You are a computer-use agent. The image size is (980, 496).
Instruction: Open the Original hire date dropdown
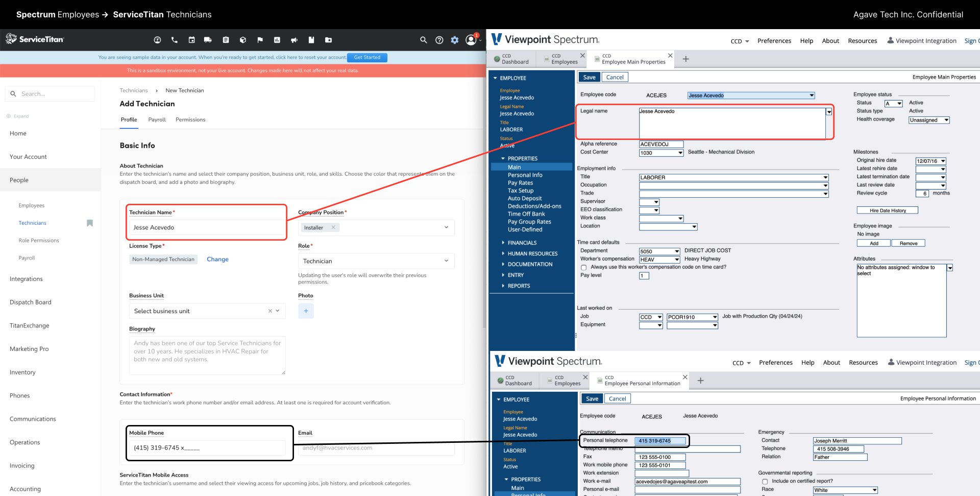click(x=943, y=161)
